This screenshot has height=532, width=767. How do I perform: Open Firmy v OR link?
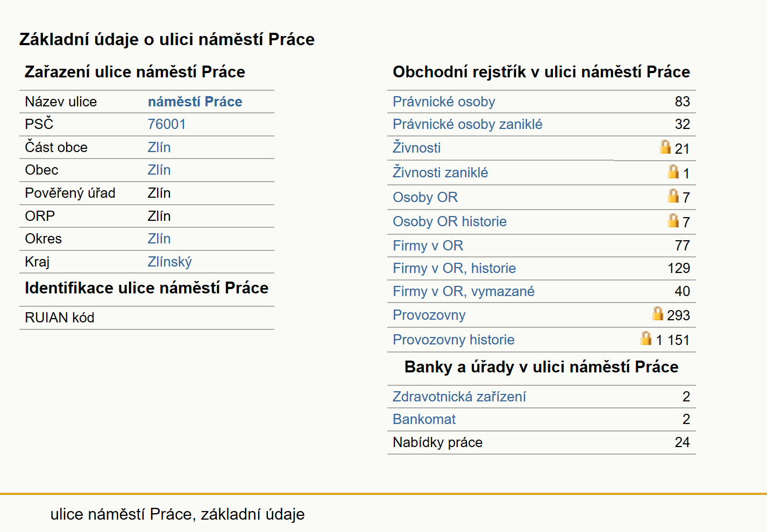tap(428, 246)
